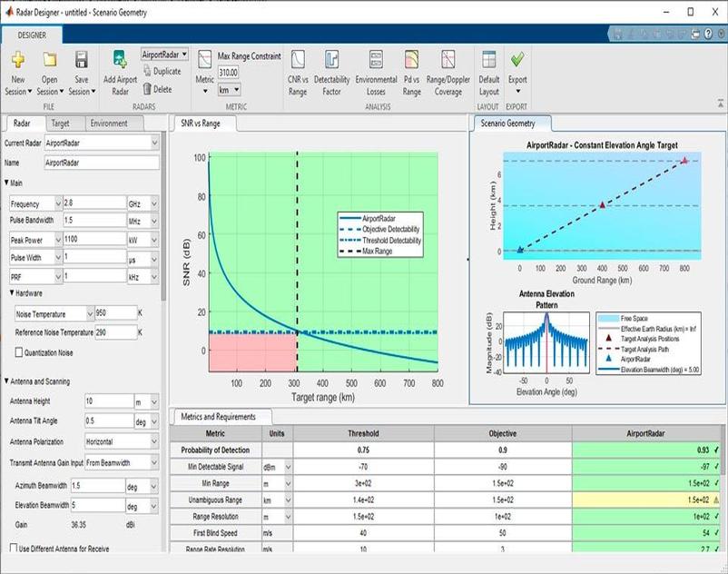Open the Metric plot icon

pos(205,59)
